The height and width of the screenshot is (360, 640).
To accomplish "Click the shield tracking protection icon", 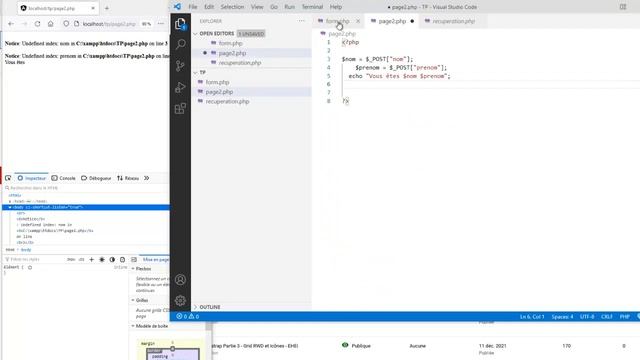I will click(x=66, y=24).
